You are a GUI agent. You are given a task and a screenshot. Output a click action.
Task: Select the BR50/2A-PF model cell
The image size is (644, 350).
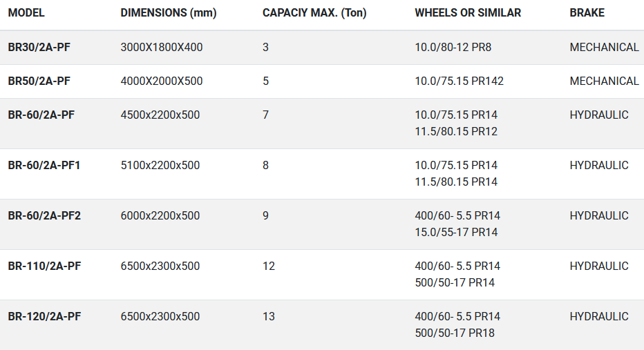(39, 81)
